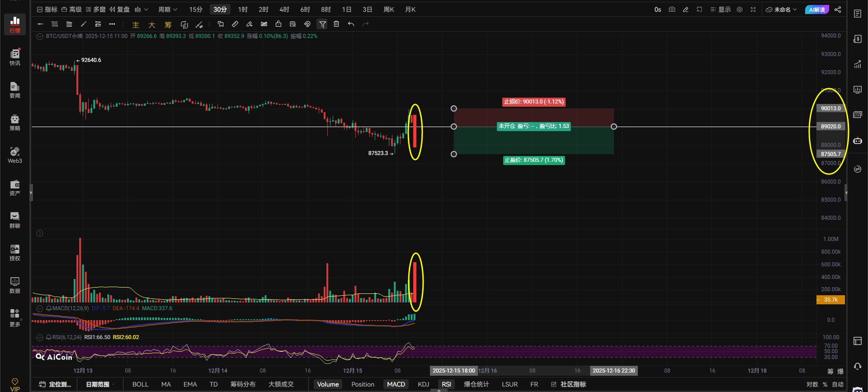Open the 快讯 news flash sidebar
The image size is (868, 392).
point(15,57)
